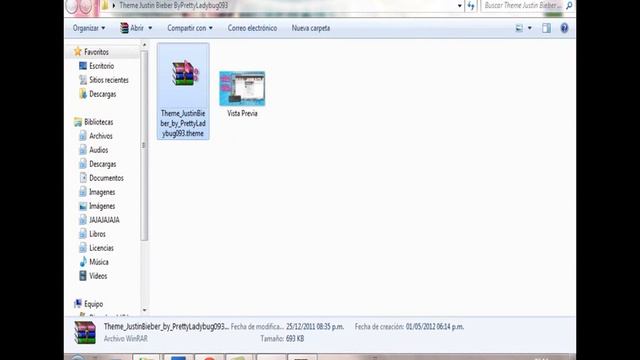Open Descargas under Bibliotecas

pos(102,164)
